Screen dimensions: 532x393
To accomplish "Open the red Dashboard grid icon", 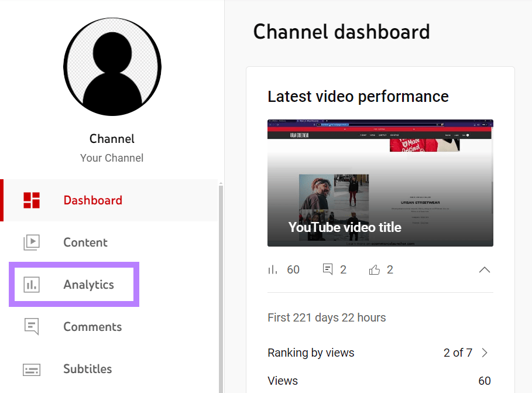I will 32,200.
